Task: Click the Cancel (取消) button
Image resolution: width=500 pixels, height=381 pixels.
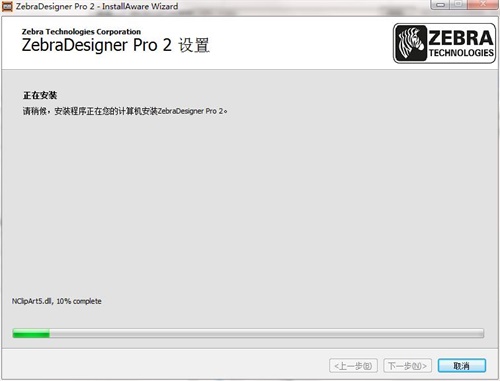Action: tap(462, 366)
